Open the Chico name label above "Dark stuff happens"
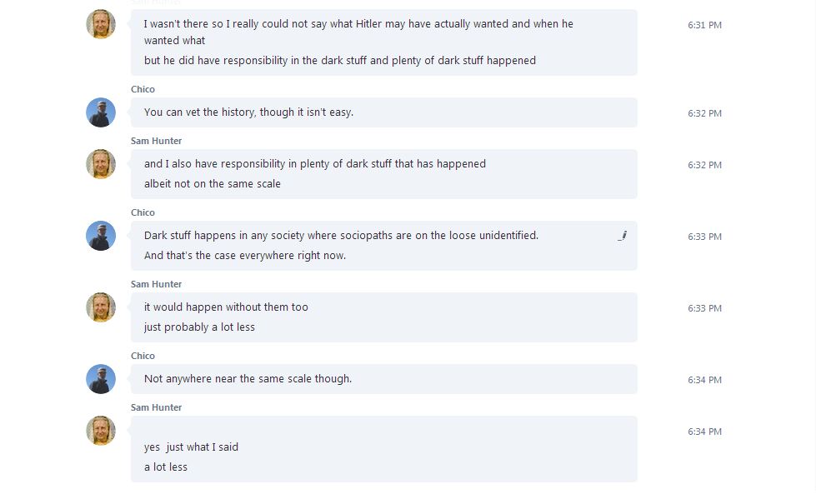The image size is (816, 504). tap(143, 212)
